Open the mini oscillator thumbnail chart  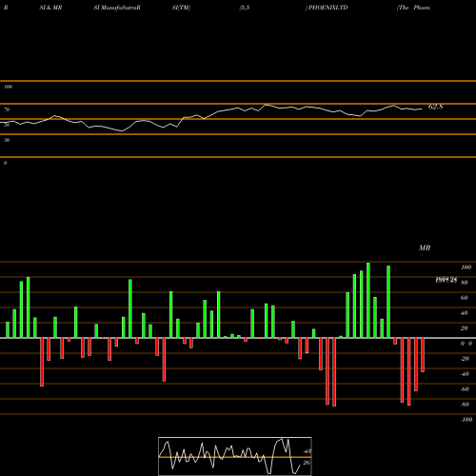tap(235, 456)
